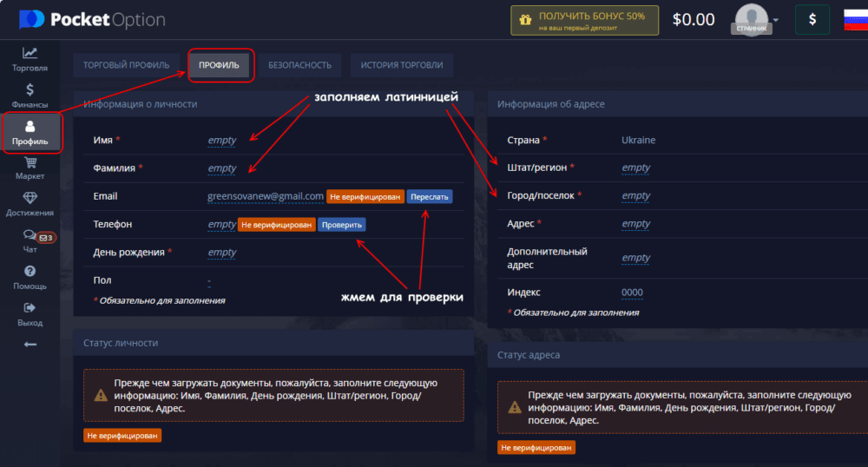Click the Проверить button for phone

(x=341, y=225)
